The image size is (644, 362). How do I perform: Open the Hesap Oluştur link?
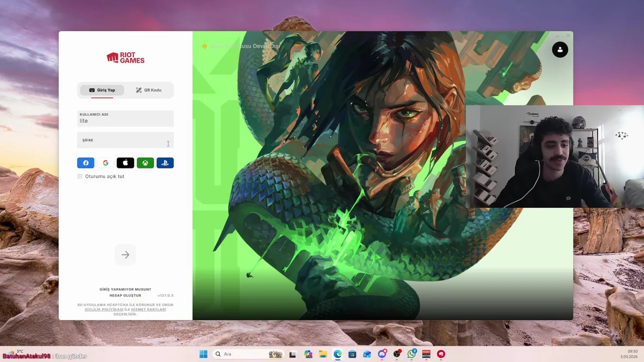[x=125, y=296]
